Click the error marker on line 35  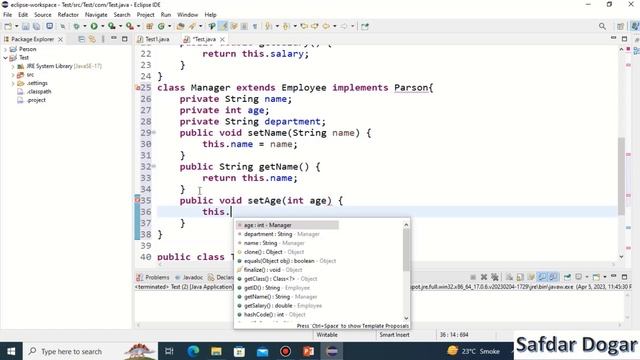click(x=138, y=200)
